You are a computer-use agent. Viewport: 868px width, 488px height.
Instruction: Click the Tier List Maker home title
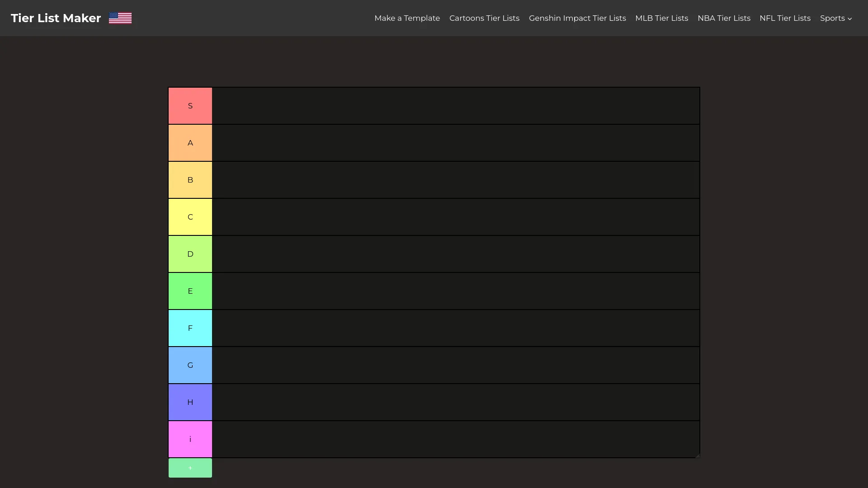[x=56, y=18]
